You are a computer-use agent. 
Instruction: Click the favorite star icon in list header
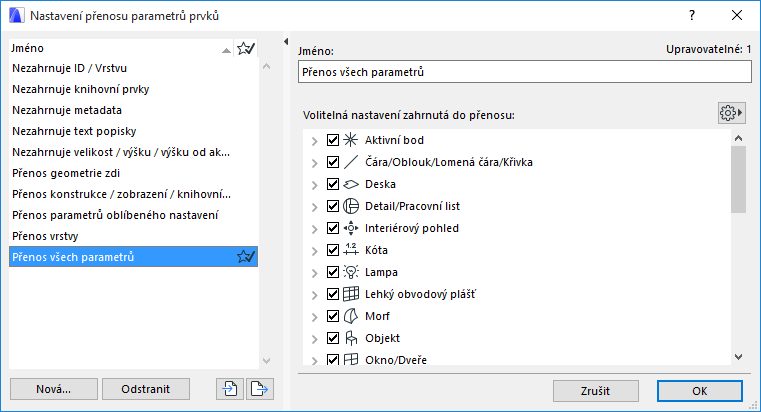(245, 48)
